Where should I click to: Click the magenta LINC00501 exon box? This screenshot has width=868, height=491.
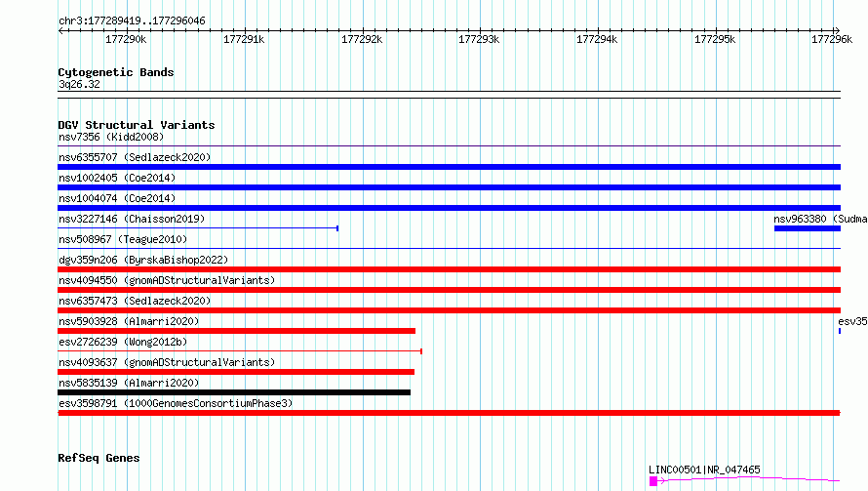[x=653, y=481]
